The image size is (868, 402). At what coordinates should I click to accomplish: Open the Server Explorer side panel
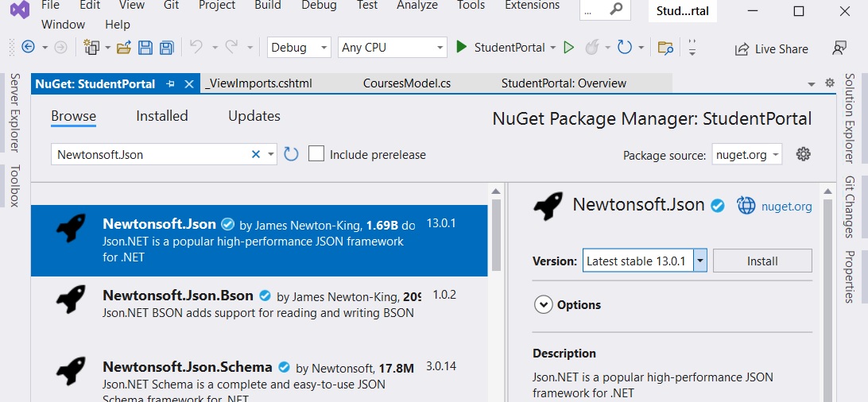click(15, 112)
